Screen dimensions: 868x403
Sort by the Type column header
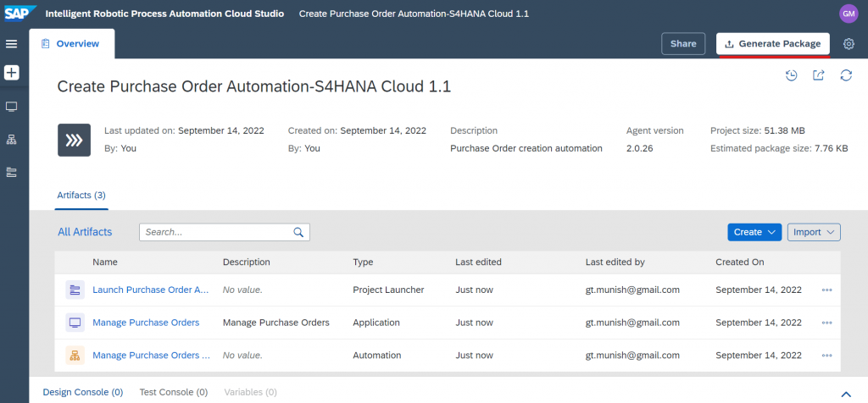click(x=363, y=262)
